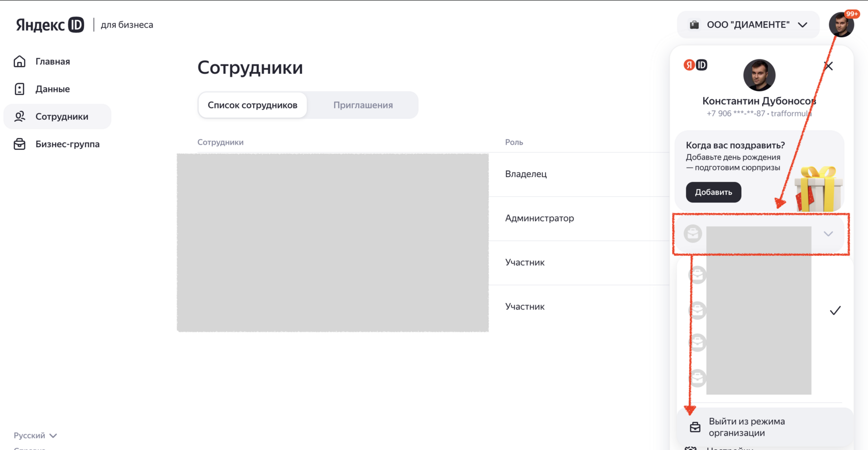Collapse the organization list chevron in popup

coord(828,234)
